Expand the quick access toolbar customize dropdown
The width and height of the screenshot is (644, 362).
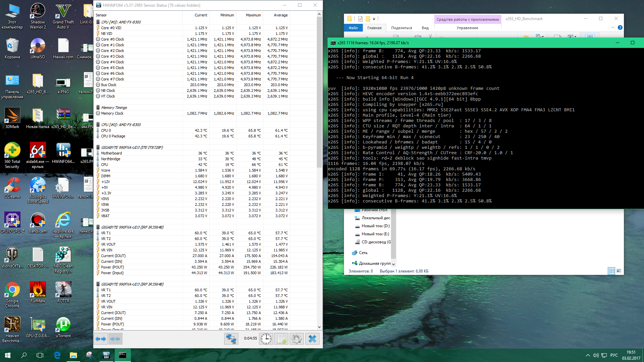pos(374,19)
